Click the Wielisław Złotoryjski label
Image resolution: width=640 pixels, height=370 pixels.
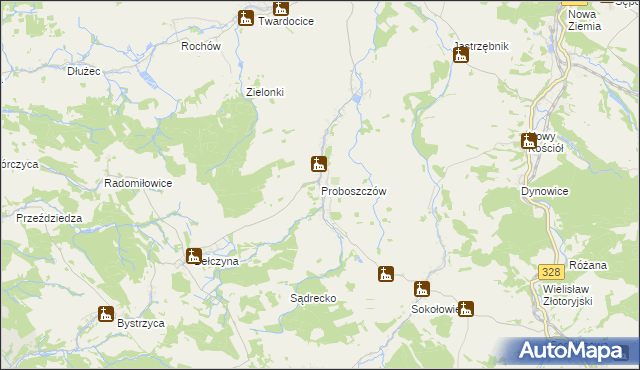(567, 295)
